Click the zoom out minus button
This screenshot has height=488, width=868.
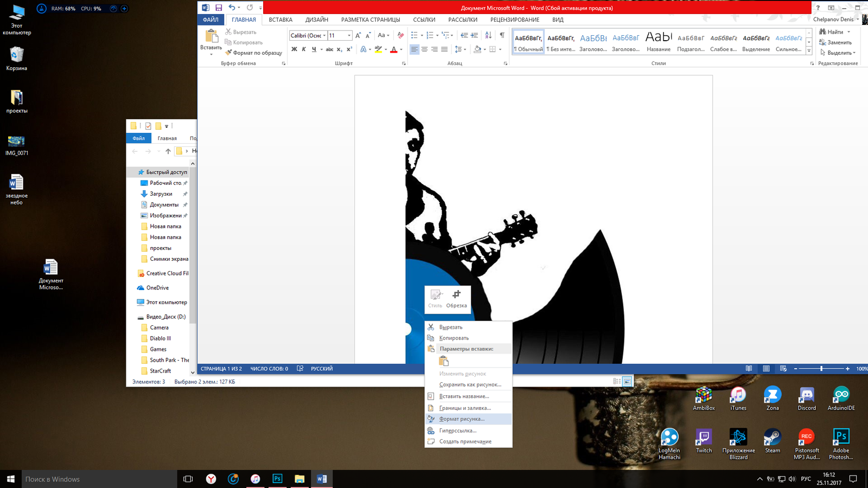[x=796, y=369]
